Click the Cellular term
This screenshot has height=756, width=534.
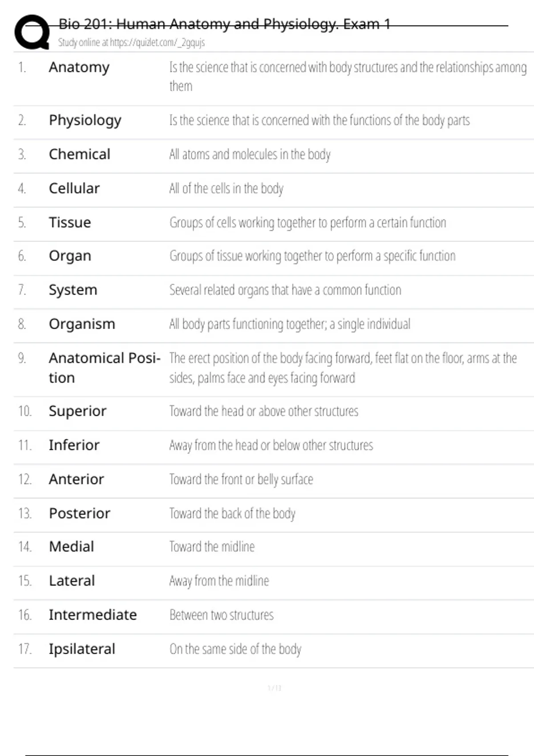(74, 189)
